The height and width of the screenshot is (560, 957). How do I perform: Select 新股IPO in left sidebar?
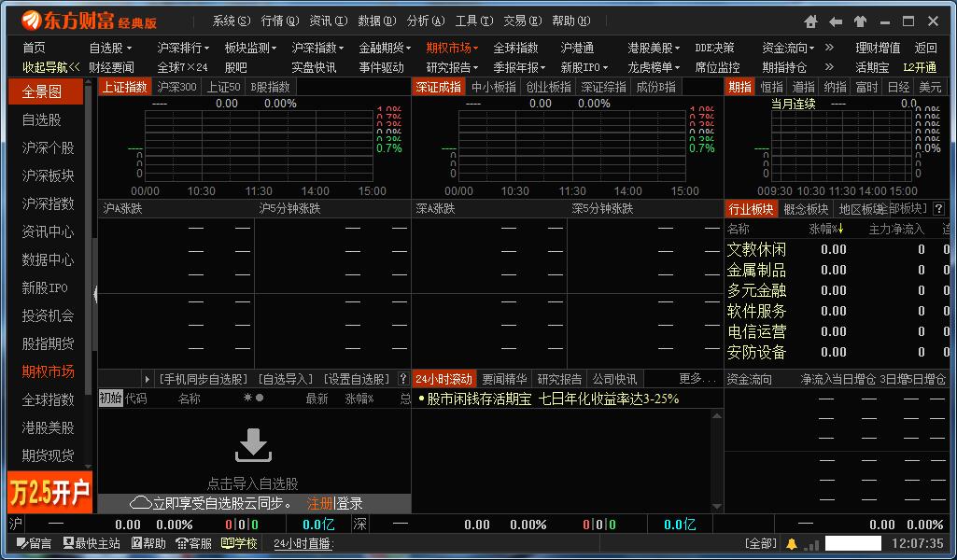point(45,287)
